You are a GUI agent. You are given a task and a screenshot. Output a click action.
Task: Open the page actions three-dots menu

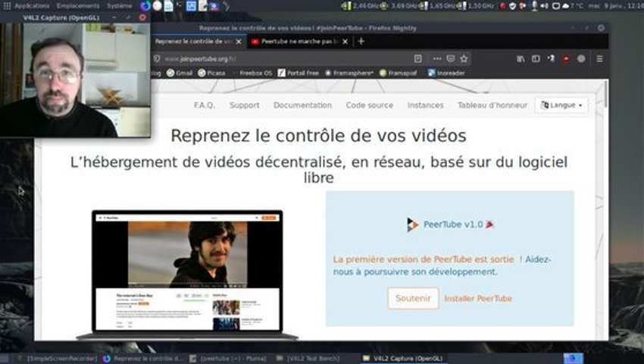point(437,59)
